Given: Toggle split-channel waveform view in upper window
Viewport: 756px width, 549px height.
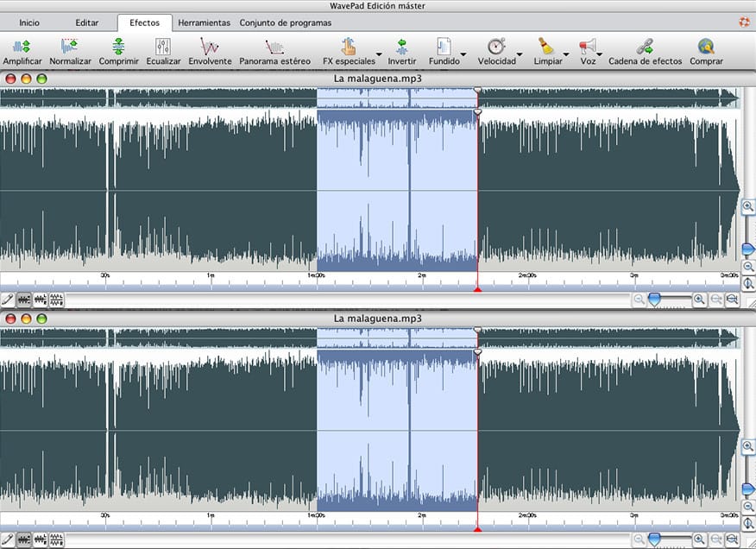Looking at the screenshot, I should 56,300.
